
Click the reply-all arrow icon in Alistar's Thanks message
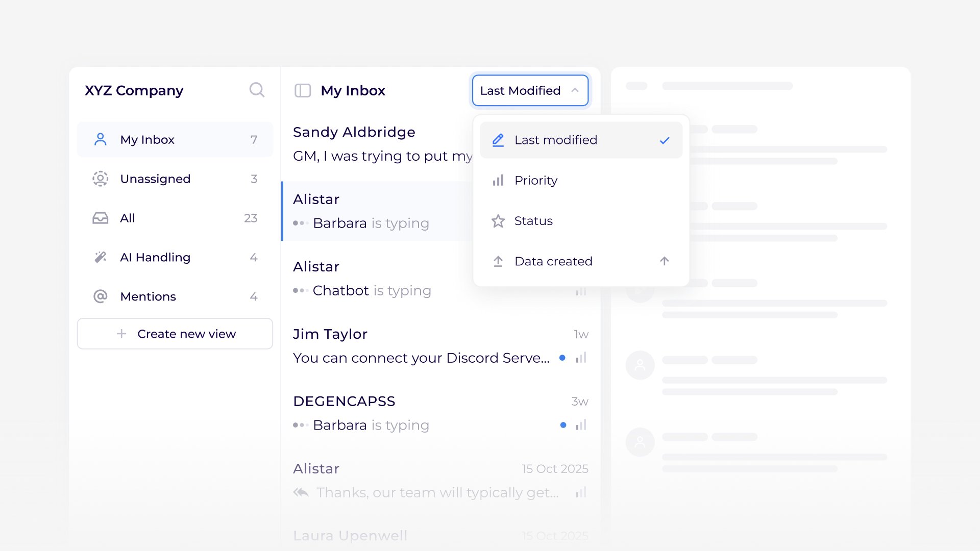coord(301,492)
